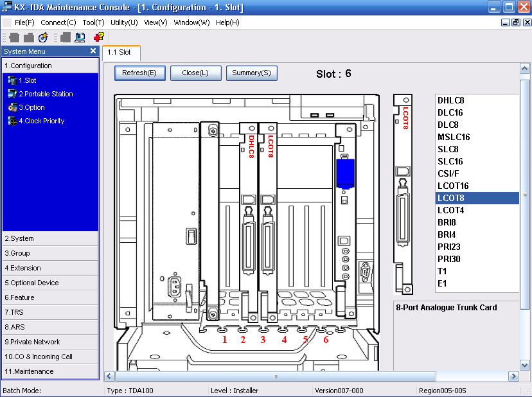Open 1.Slot in System Menu
Viewport: 532px width, 397px height.
click(x=22, y=80)
